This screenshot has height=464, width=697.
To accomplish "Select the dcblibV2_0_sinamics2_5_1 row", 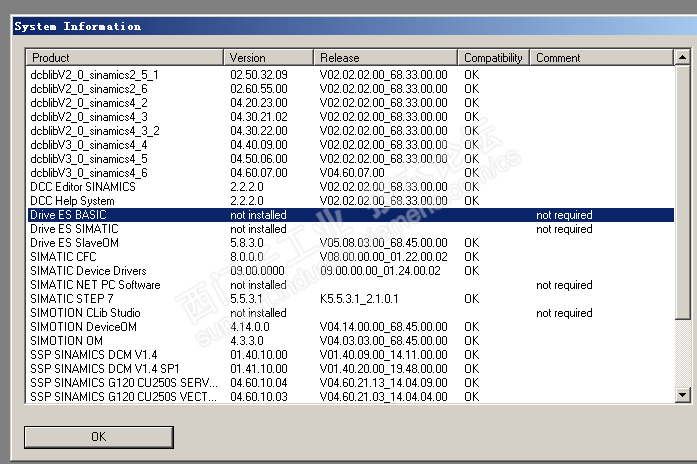I will click(350, 75).
